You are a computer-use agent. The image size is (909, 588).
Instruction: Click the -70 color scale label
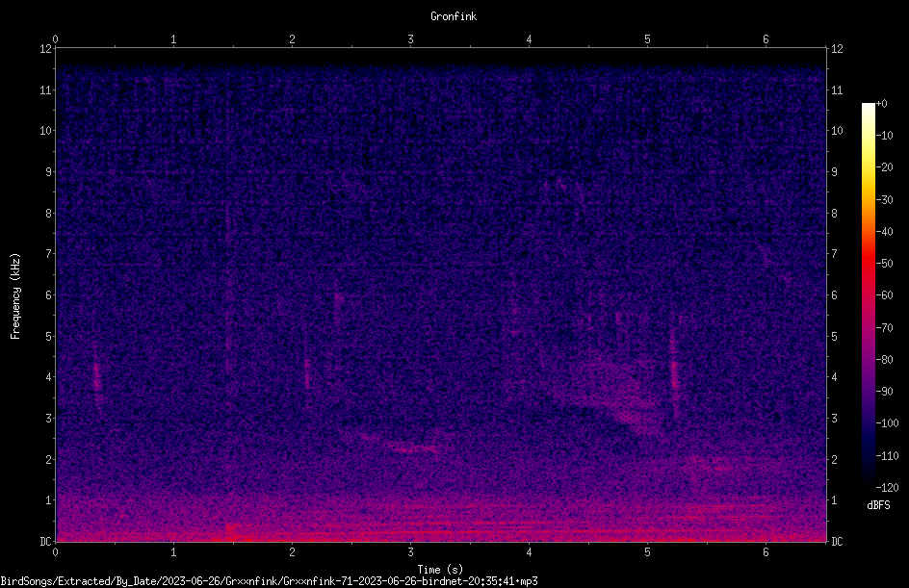point(885,328)
